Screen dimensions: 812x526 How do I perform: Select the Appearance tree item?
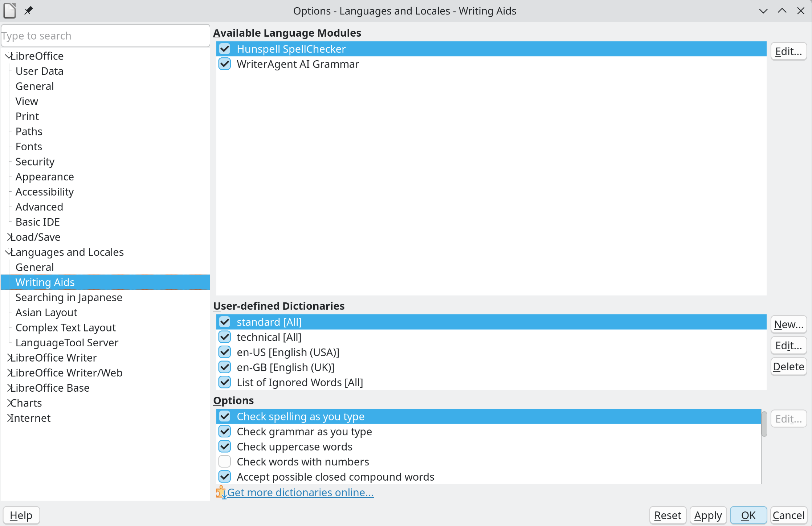pos(45,177)
